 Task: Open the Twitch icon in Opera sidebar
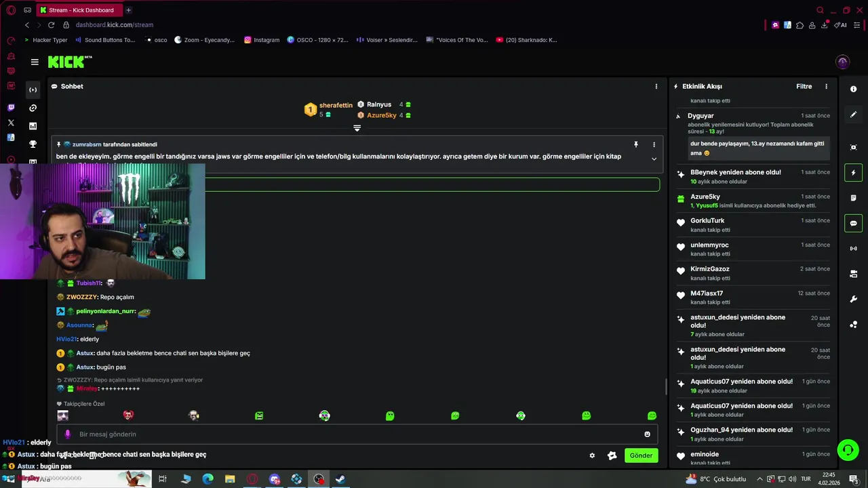tap(11, 108)
